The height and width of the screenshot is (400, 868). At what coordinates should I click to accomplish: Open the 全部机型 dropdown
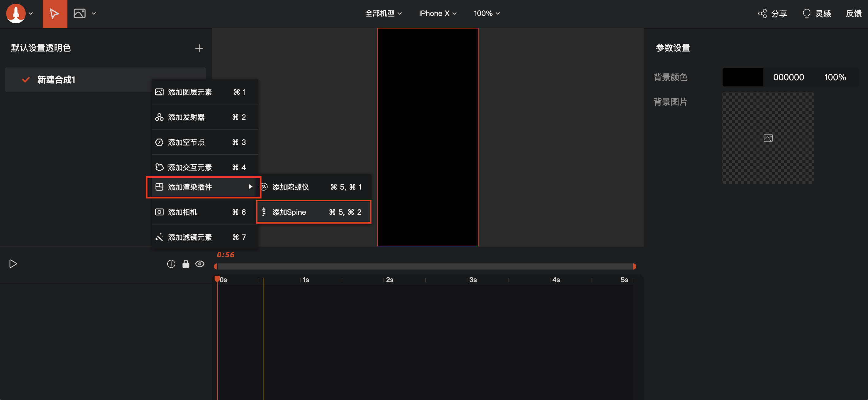(383, 13)
